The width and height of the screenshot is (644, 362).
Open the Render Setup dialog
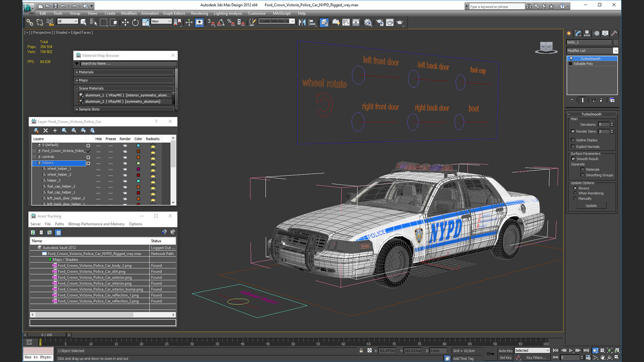380,22
